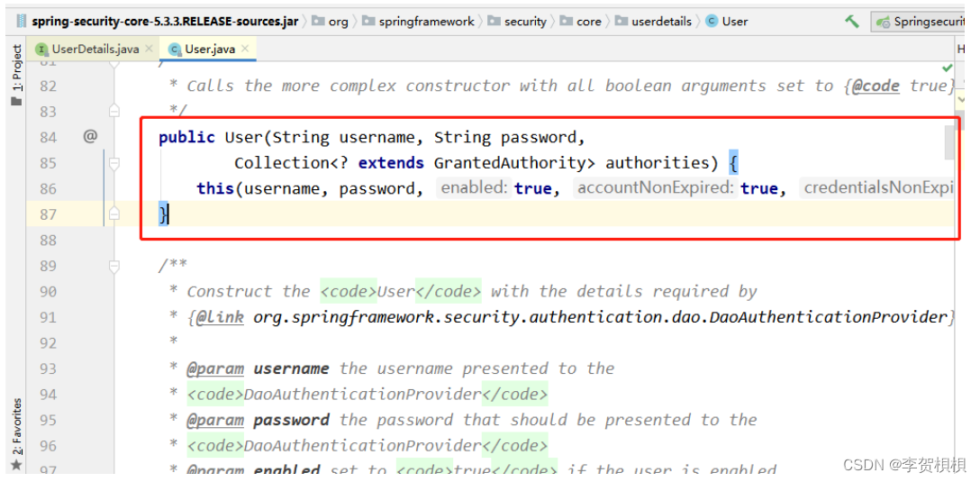The height and width of the screenshot is (482, 980).
Task: Close the UserDetails.java tab
Action: click(x=149, y=48)
